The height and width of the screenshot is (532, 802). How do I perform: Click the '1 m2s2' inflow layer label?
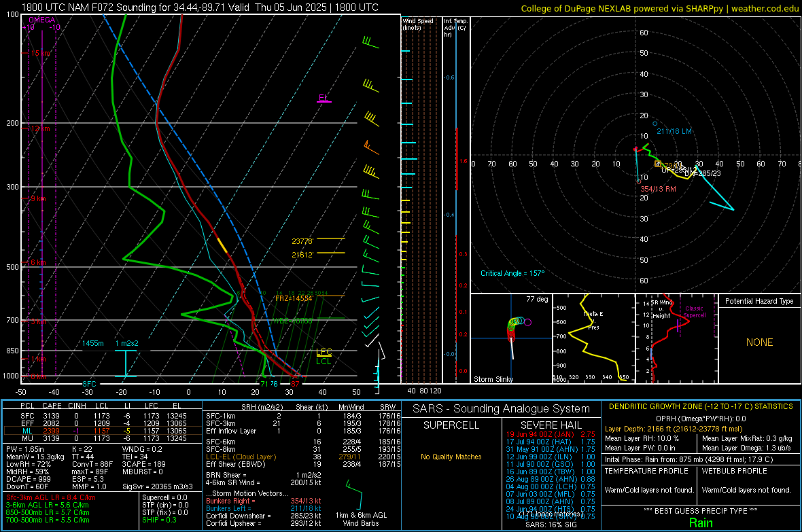(127, 343)
